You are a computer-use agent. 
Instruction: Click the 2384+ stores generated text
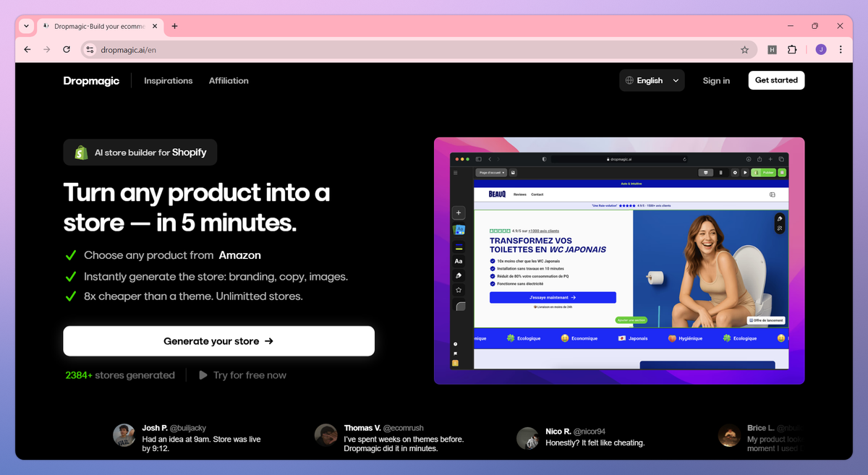pos(120,375)
